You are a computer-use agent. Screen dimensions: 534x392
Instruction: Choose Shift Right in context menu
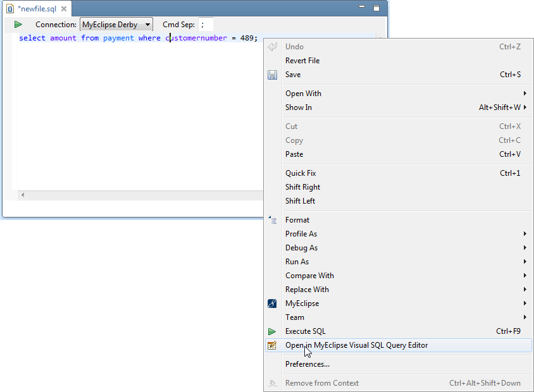pos(302,187)
